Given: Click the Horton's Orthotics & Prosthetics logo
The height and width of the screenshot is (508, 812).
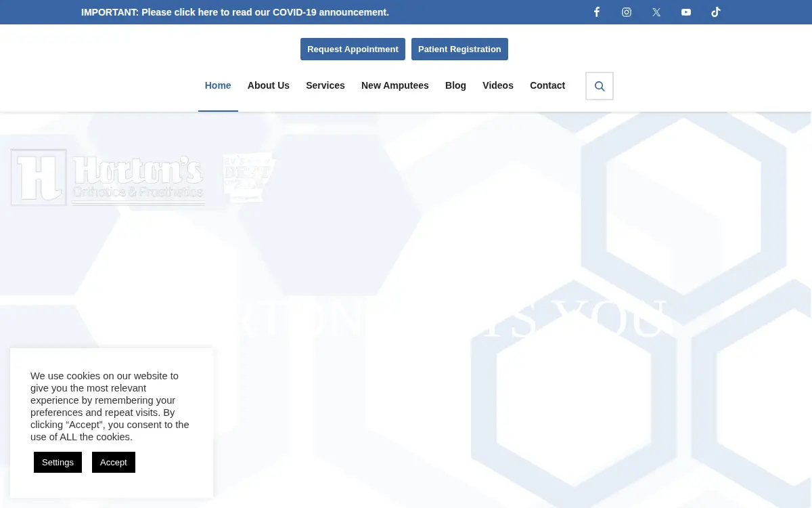Looking at the screenshot, I should coord(108,177).
